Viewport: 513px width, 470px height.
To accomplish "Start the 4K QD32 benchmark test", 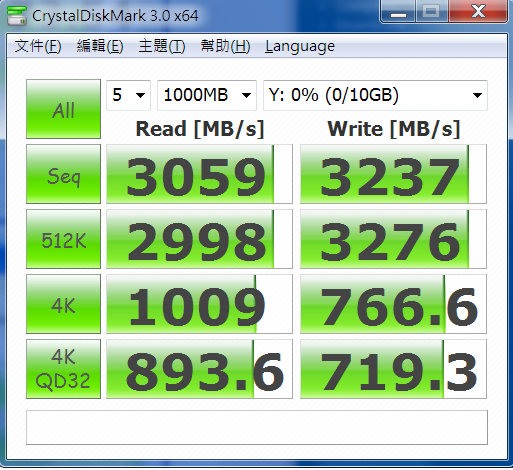I will click(63, 369).
